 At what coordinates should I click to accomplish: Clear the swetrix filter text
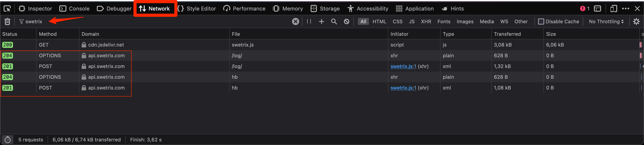[295, 22]
